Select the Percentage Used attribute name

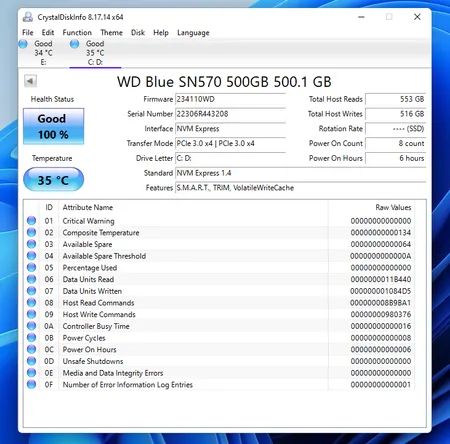90,268
